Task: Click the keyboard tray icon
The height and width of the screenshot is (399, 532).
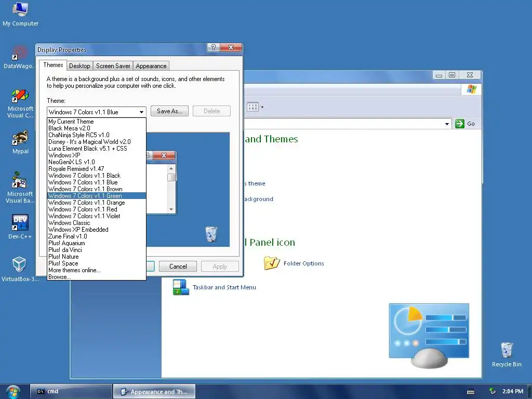Action: (x=471, y=392)
